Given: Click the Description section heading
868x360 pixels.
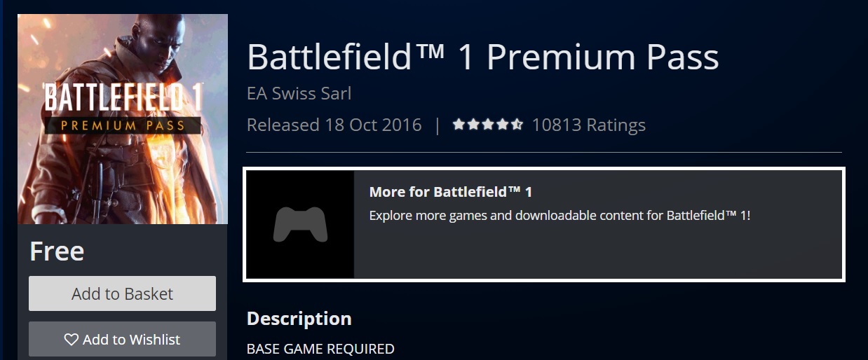Looking at the screenshot, I should pyautogui.click(x=299, y=319).
